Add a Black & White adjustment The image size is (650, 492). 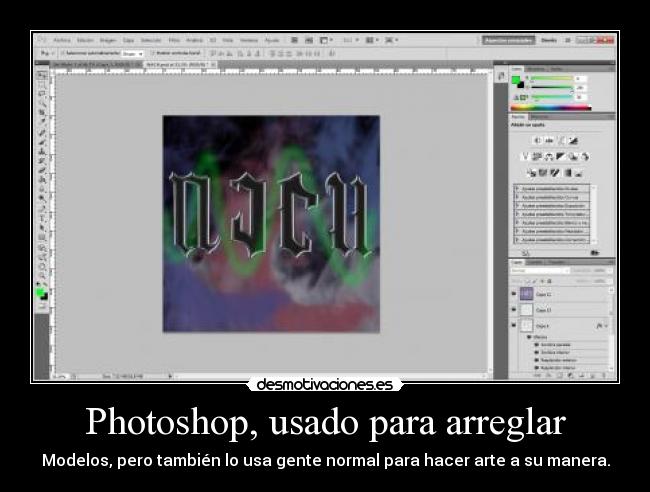pyautogui.click(x=561, y=156)
